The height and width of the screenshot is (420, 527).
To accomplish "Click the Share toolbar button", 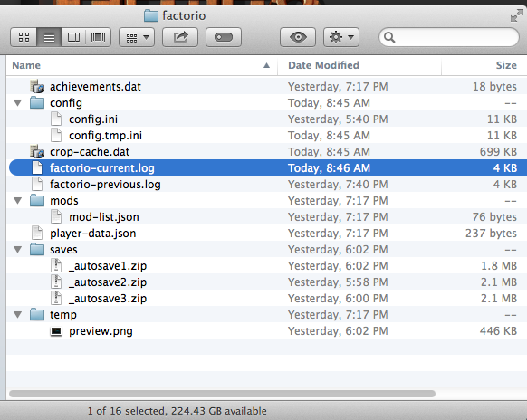I will coord(180,37).
